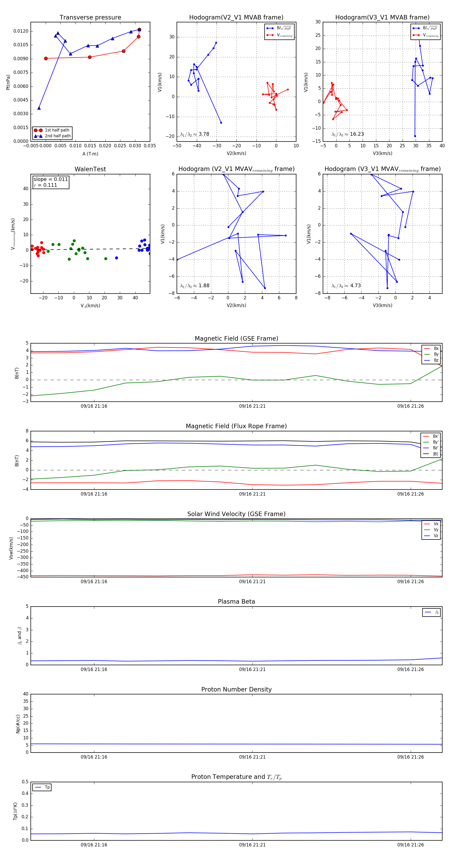Select the "By" legend entry in GSE magnetic field plot

(x=431, y=354)
